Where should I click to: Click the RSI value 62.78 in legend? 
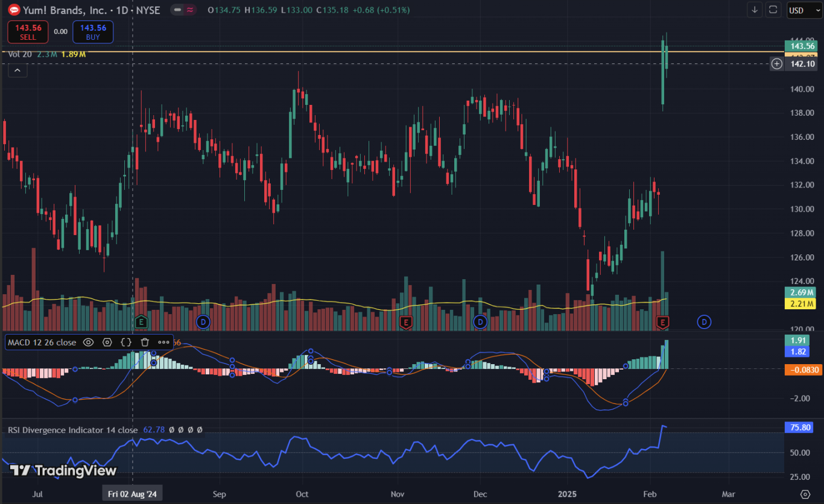(x=154, y=430)
